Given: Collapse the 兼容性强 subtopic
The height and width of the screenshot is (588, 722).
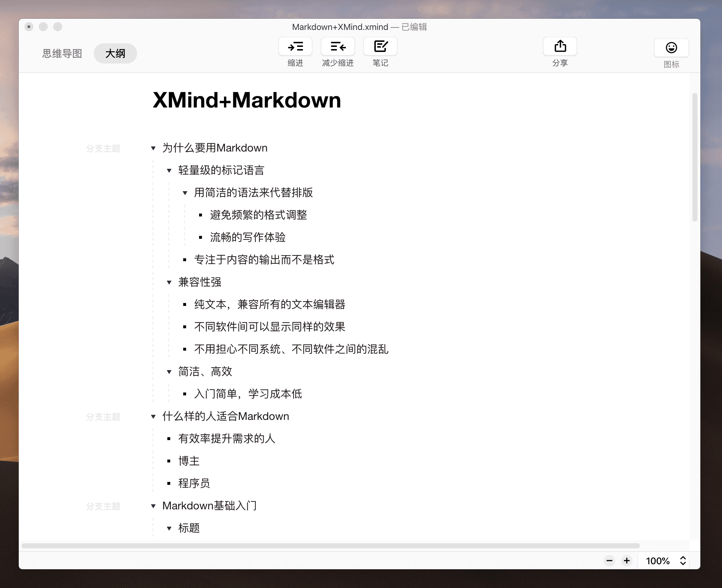Looking at the screenshot, I should point(169,282).
